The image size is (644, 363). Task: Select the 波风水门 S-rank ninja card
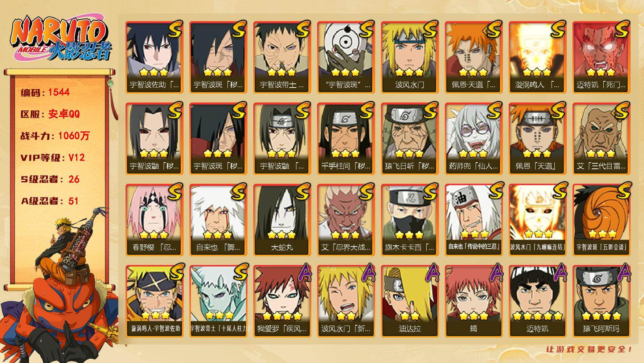coord(410,57)
